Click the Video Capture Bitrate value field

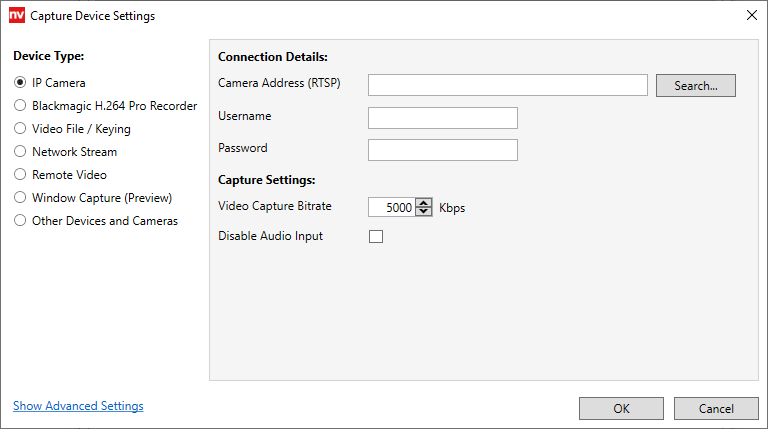[x=391, y=208]
